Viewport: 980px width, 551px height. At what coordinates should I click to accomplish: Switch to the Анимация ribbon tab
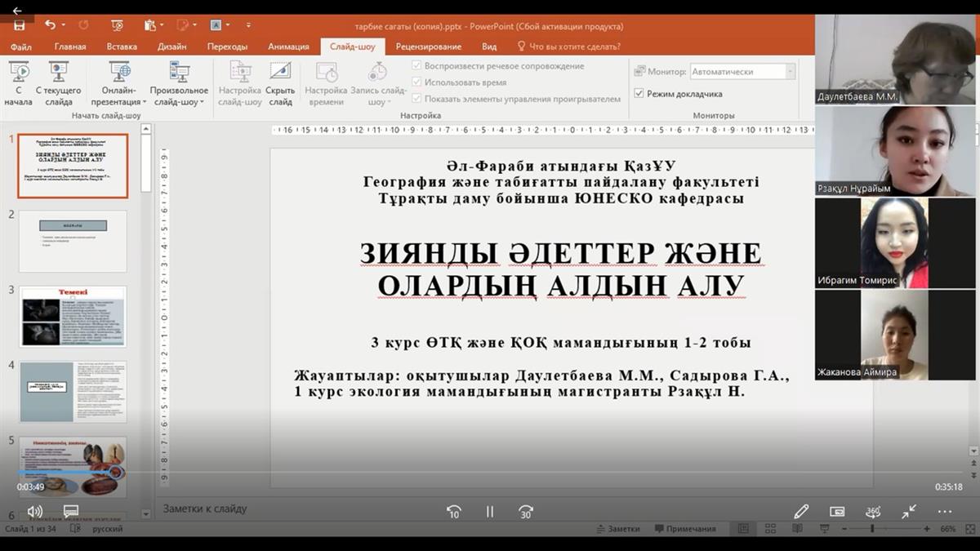(288, 47)
